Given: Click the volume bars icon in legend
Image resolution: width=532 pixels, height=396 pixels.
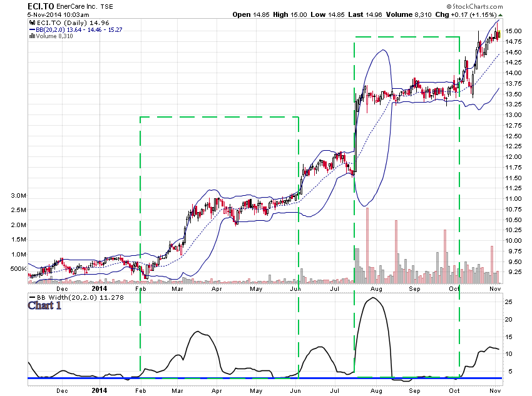Looking at the screenshot, I should (x=32, y=36).
